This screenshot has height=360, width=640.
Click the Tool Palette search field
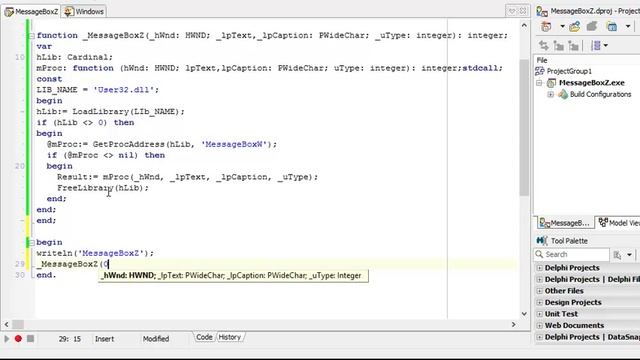click(571, 254)
